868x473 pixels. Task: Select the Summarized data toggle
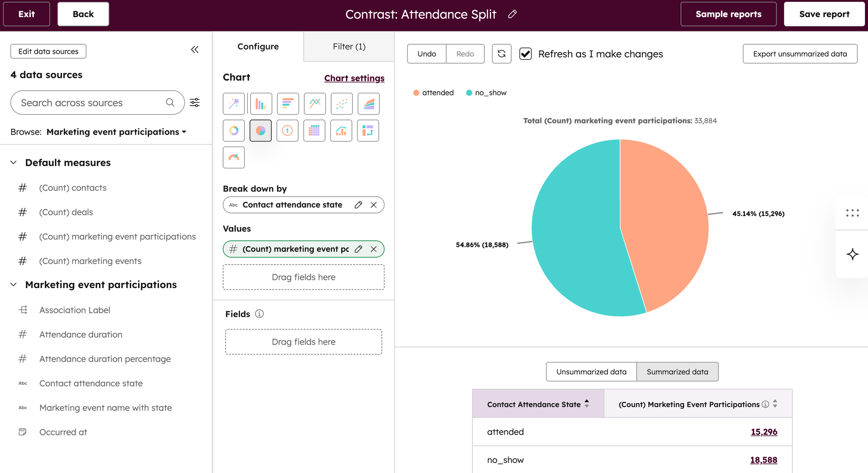pos(677,372)
